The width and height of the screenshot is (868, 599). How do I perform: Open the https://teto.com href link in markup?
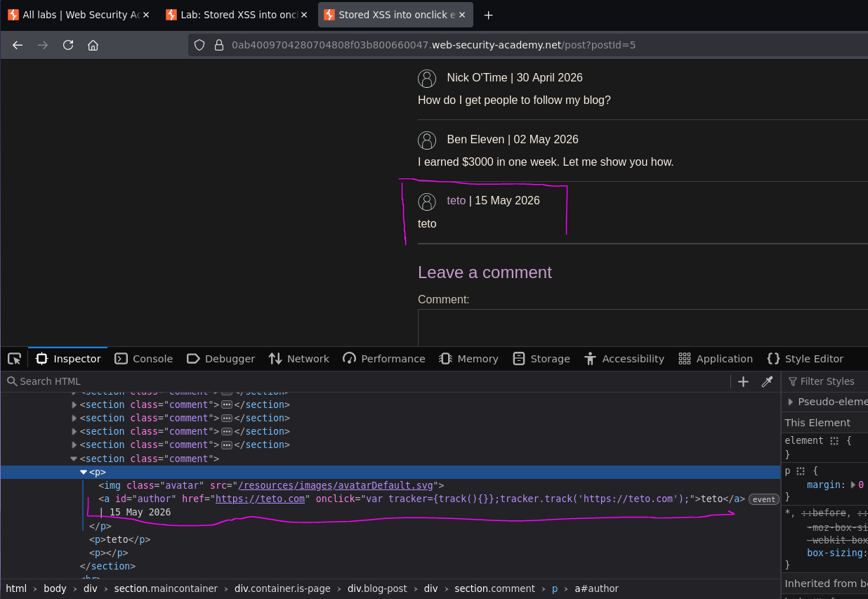point(260,499)
